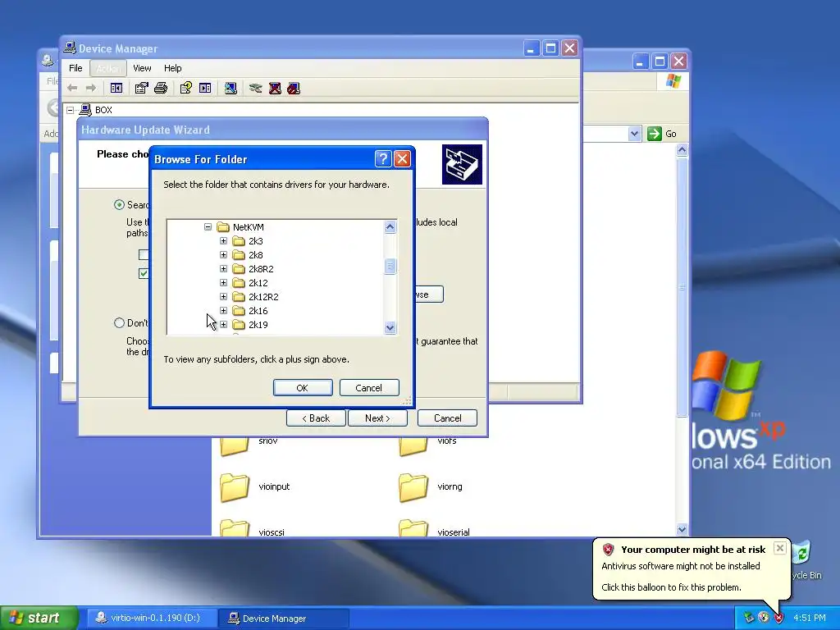Select the Don't search radio button
The height and width of the screenshot is (630, 840).
pyautogui.click(x=119, y=323)
